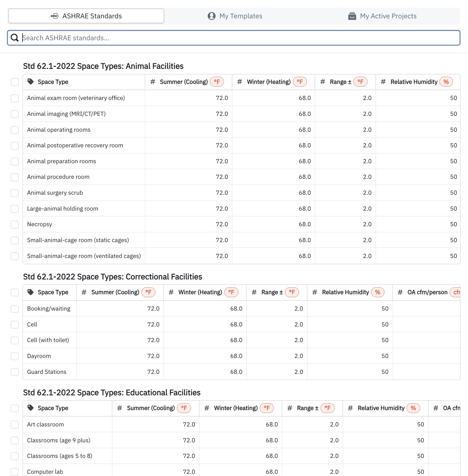Click the # icon beside Summer (Cooling) in Correctional Facilities
This screenshot has width=468, height=476.
tap(84, 292)
